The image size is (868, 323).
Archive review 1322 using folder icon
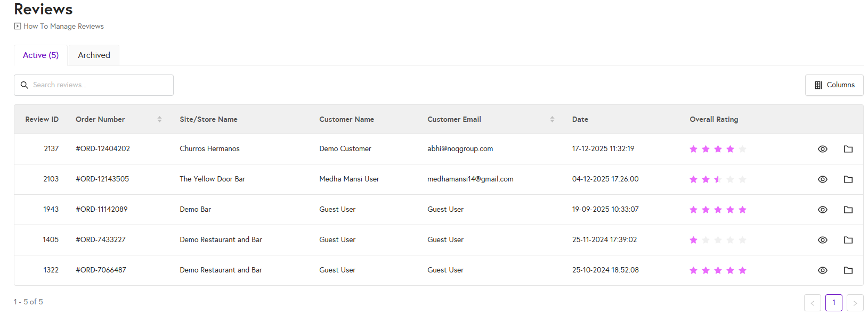(x=848, y=270)
